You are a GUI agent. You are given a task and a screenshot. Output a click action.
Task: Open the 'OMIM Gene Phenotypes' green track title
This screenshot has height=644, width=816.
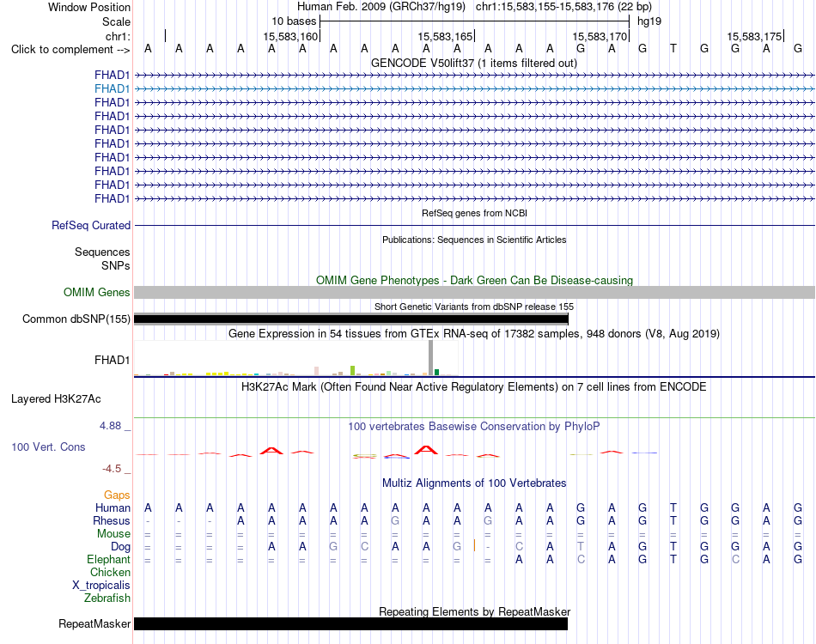(474, 281)
